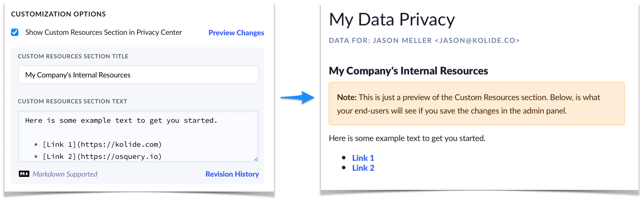Viewport: 644px width, 202px height.
Task: Toggle the Show Custom Resources Section checkbox
Action: (x=15, y=32)
